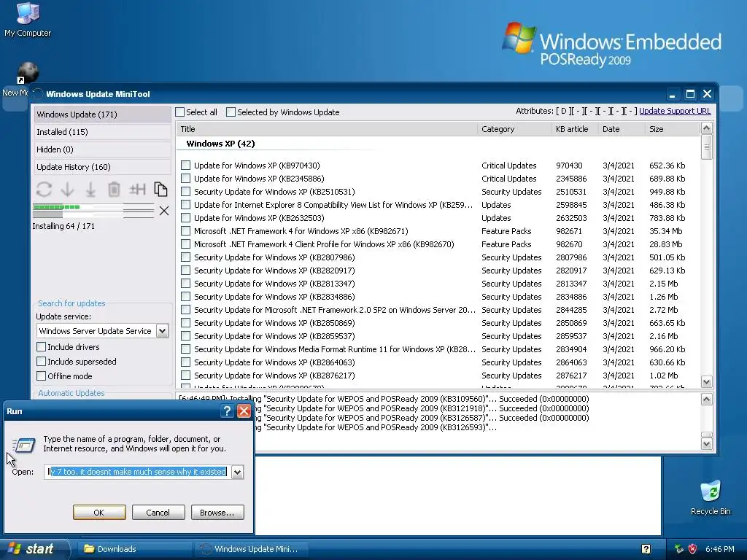Close the Run dialog with red X

click(244, 411)
